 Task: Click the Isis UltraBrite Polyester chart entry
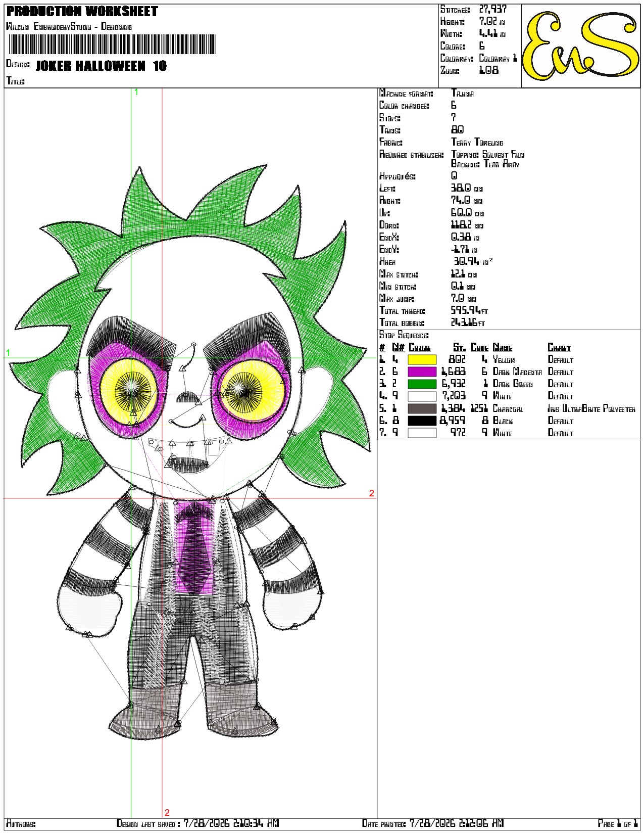(592, 408)
